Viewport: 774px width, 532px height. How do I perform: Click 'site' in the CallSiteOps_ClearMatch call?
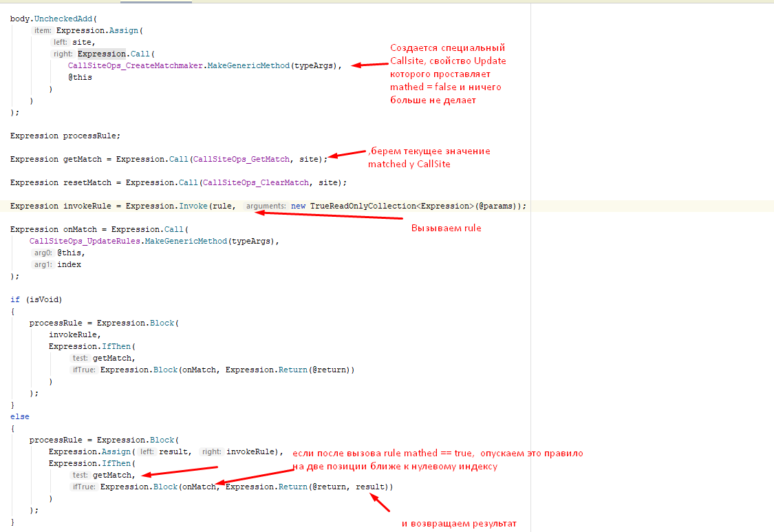[x=327, y=183]
